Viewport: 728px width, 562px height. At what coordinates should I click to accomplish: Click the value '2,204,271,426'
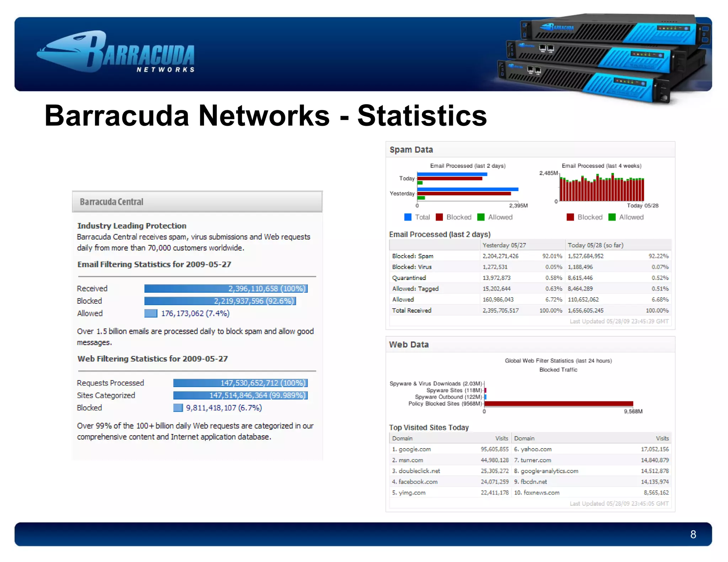[x=500, y=256]
